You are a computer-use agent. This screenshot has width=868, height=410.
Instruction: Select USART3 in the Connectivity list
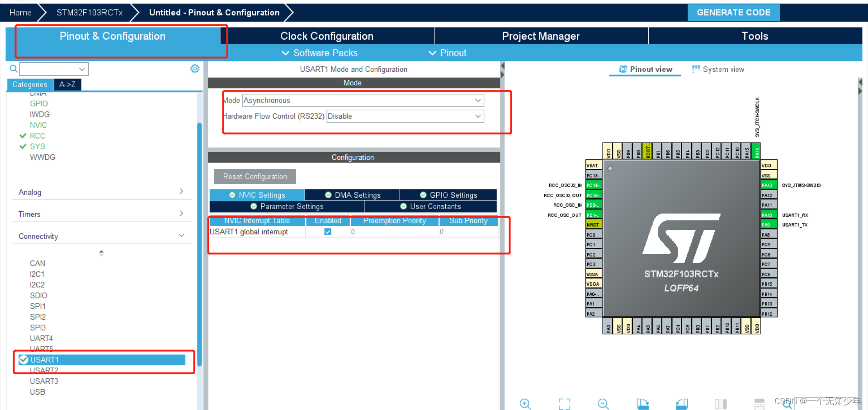tap(44, 381)
